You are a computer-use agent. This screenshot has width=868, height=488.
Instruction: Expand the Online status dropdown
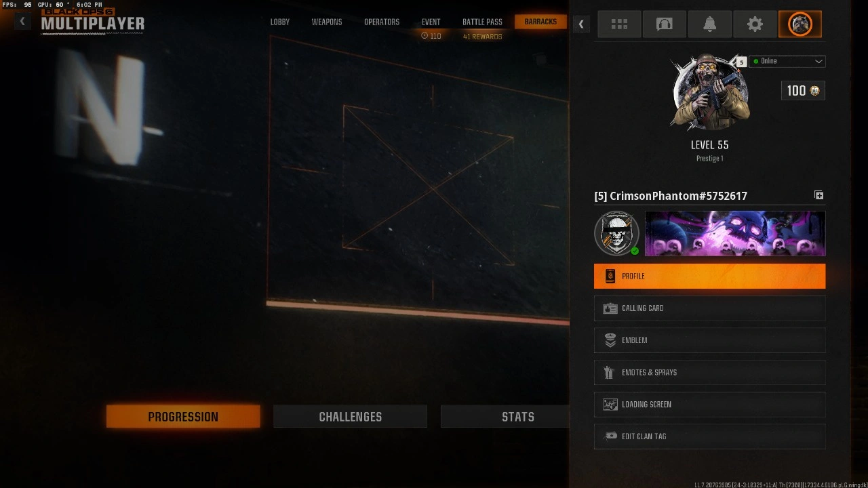pyautogui.click(x=787, y=61)
